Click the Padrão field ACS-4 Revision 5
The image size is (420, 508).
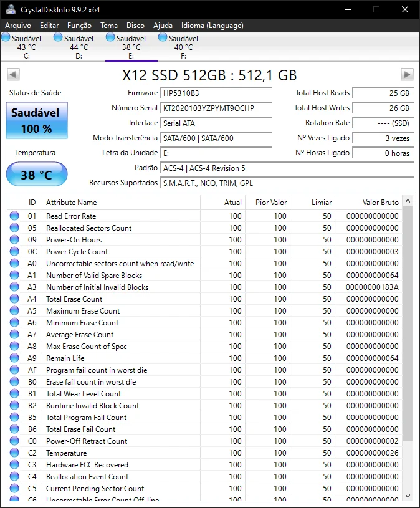click(287, 168)
